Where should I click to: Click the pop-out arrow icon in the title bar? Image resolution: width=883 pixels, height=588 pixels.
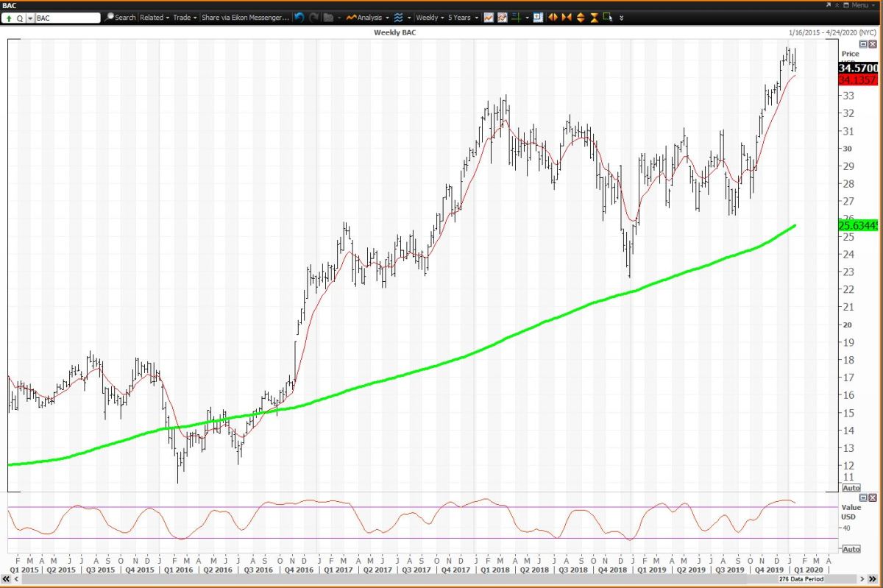(828, 5)
